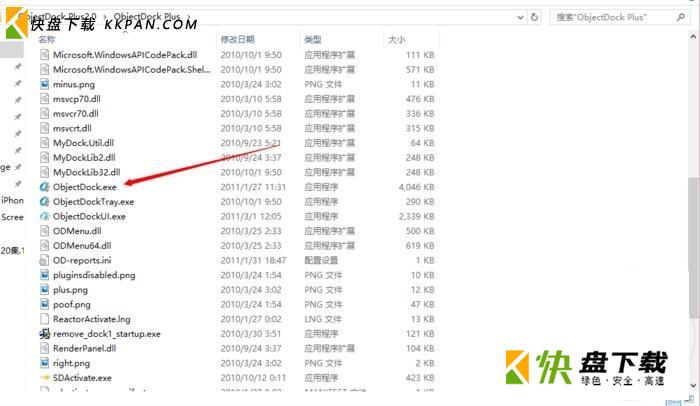This screenshot has height=406, width=700.
Task: Click the msvcp70.dll file icon
Action: (x=44, y=99)
